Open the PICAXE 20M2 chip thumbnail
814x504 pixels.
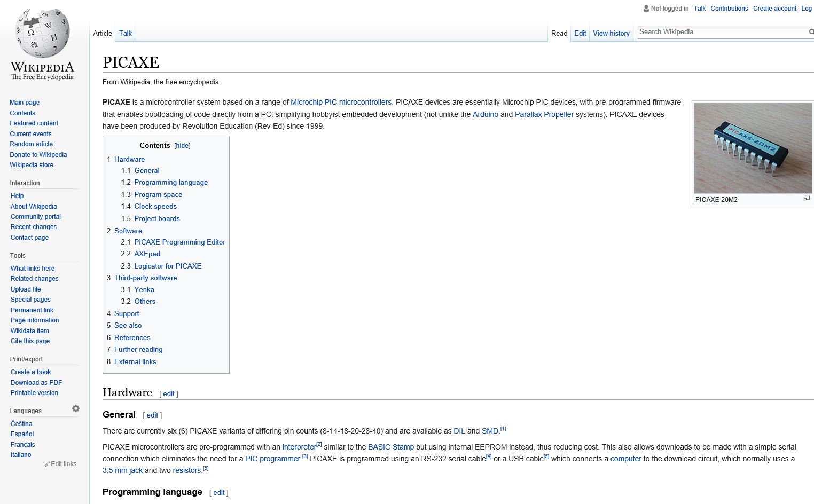point(753,148)
